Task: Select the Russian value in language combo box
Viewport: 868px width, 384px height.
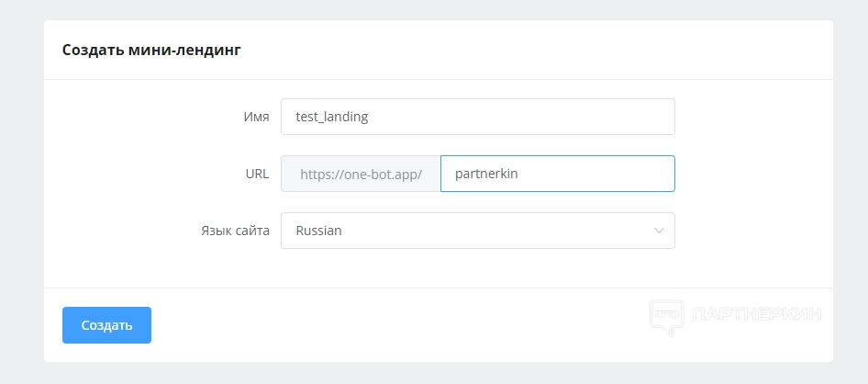Action: pyautogui.click(x=318, y=231)
